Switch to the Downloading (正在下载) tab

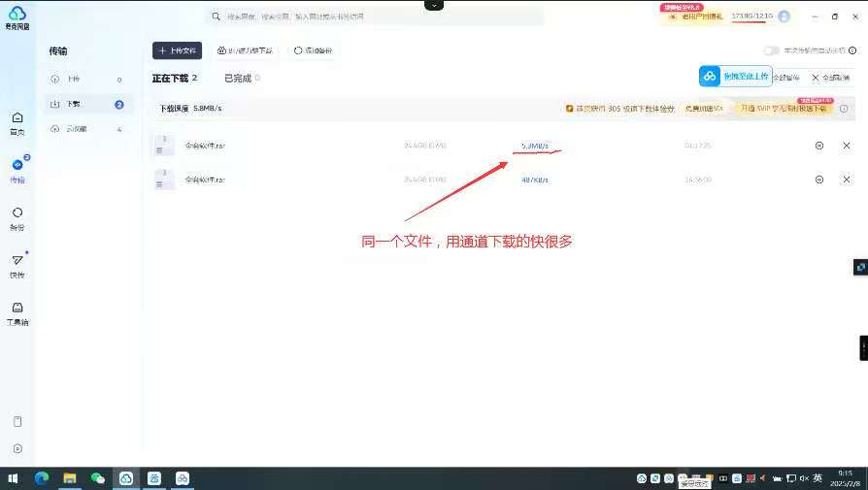(x=175, y=79)
